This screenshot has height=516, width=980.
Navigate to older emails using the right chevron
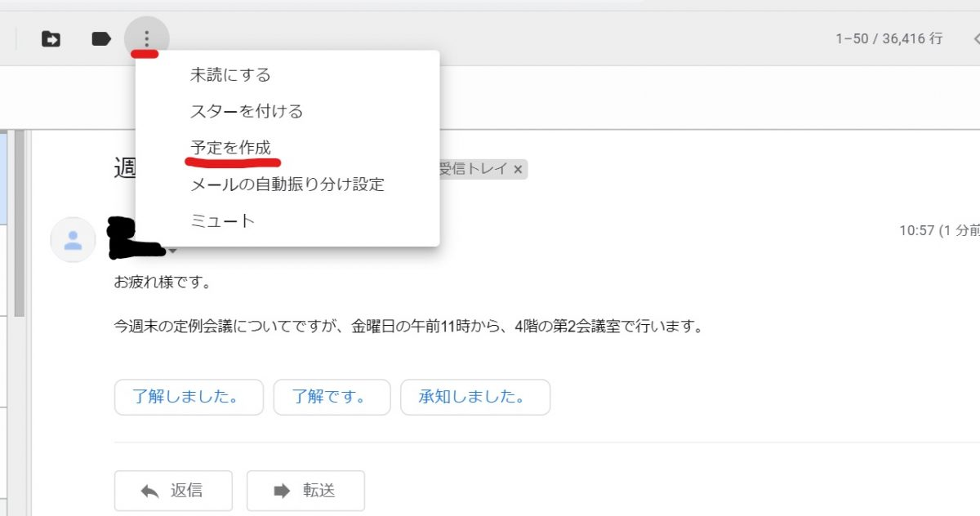pos(973,36)
